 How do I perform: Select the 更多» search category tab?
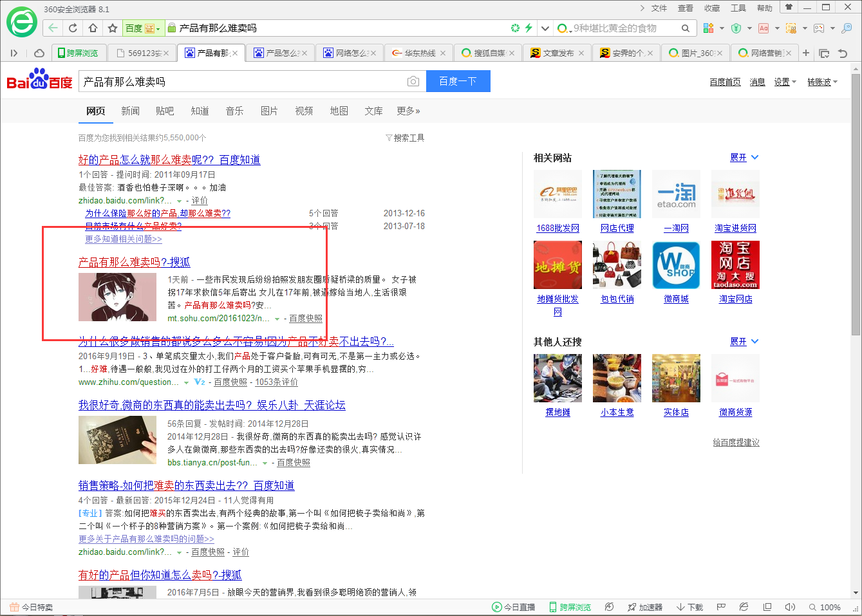tap(408, 111)
